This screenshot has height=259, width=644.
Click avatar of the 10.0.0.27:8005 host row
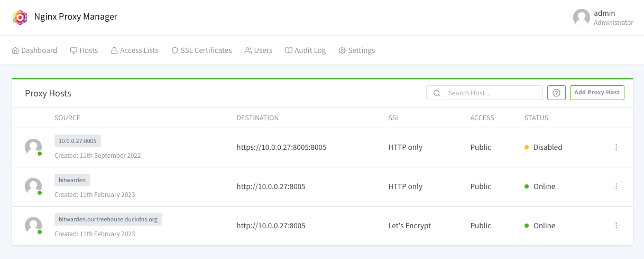tap(33, 147)
